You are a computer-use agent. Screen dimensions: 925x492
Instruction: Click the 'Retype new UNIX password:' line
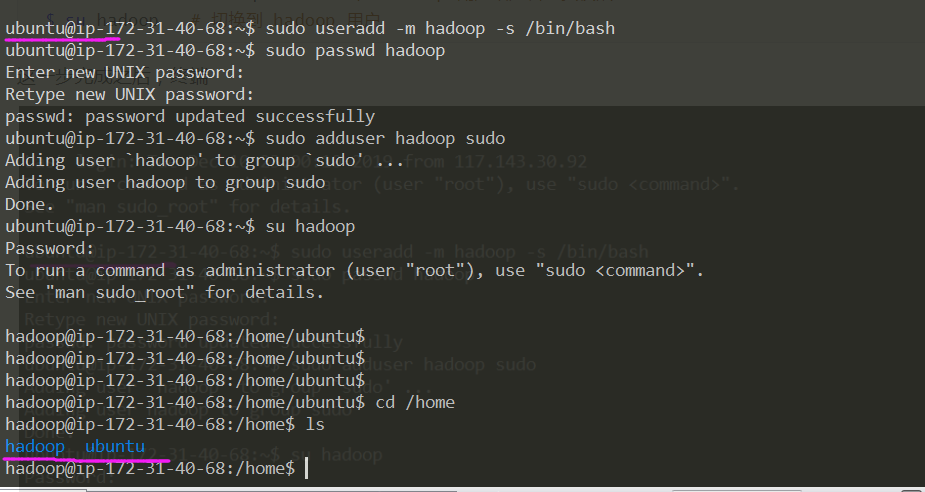128,94
